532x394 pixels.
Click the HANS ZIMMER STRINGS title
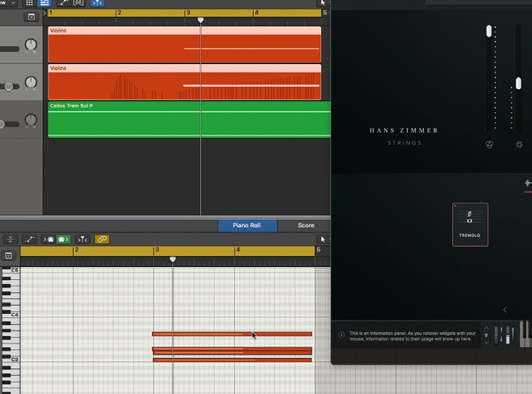(404, 136)
